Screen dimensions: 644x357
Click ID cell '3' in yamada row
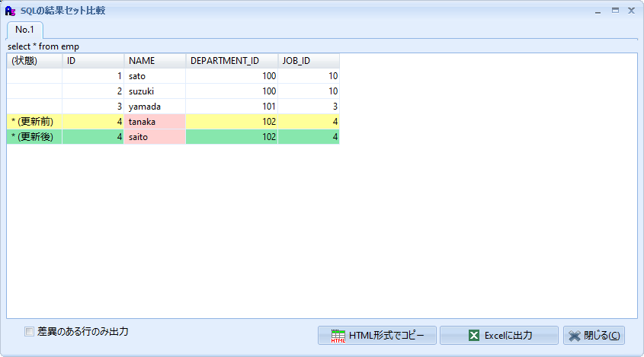click(93, 107)
